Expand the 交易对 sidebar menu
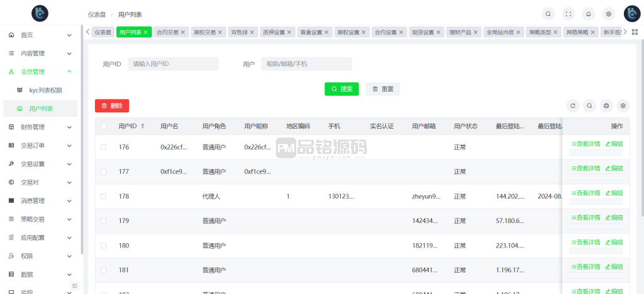 point(40,182)
